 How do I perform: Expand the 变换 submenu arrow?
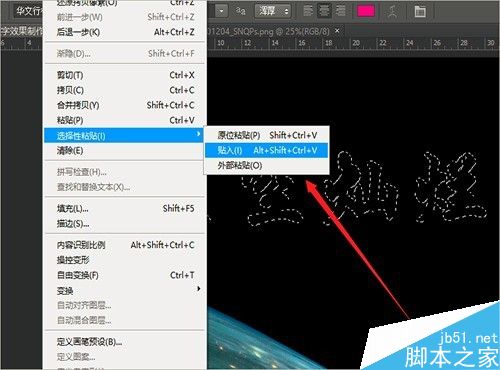pyautogui.click(x=199, y=289)
